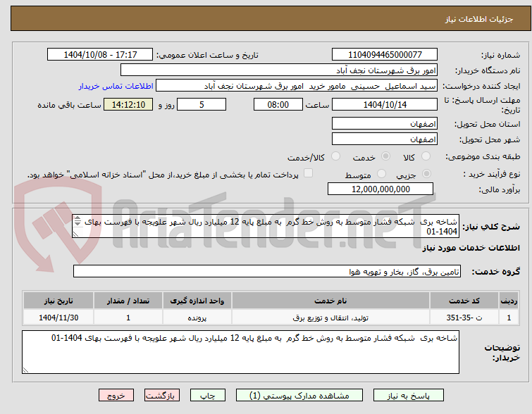This screenshot has height=414, width=532.
Task: Click the شرح کلی نیاز text area
Action: (x=266, y=226)
